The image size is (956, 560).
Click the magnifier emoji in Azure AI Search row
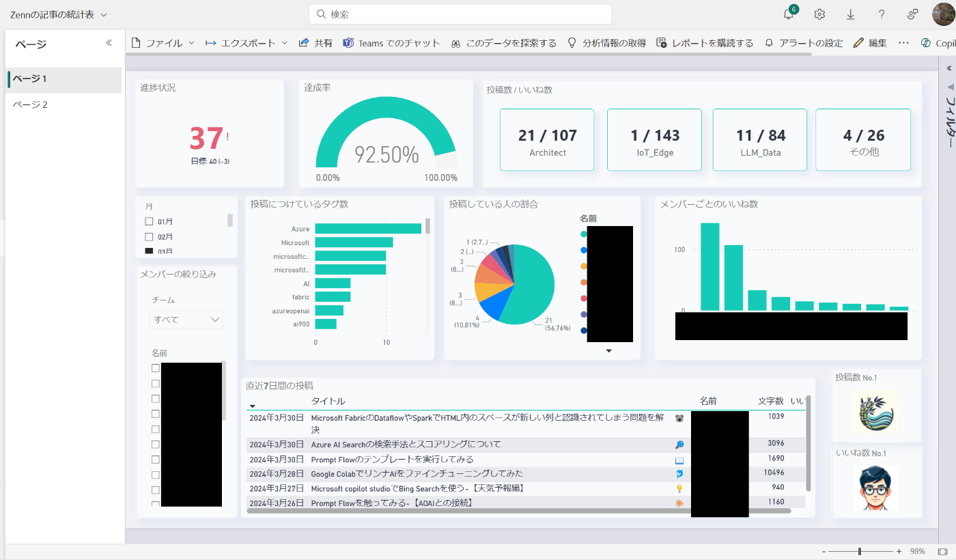point(679,445)
